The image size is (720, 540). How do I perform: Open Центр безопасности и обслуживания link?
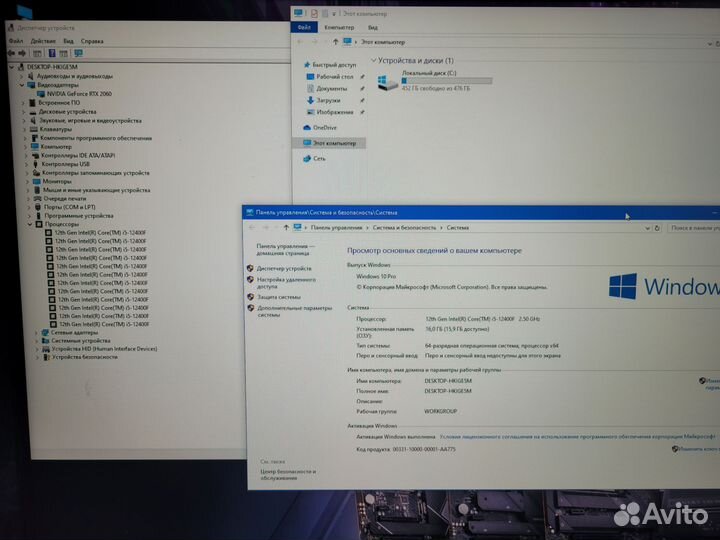click(288, 475)
